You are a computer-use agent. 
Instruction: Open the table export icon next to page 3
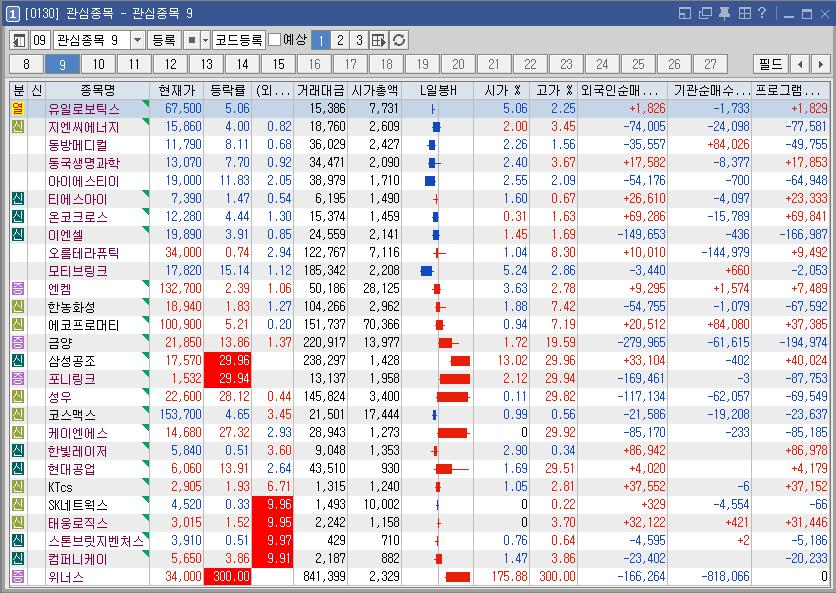coord(379,40)
